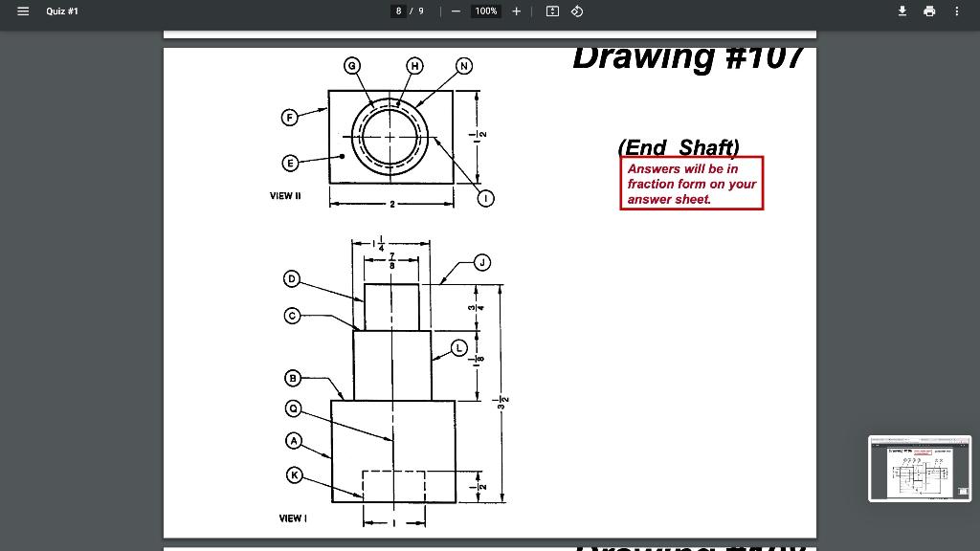Edit the current page number field

point(397,11)
